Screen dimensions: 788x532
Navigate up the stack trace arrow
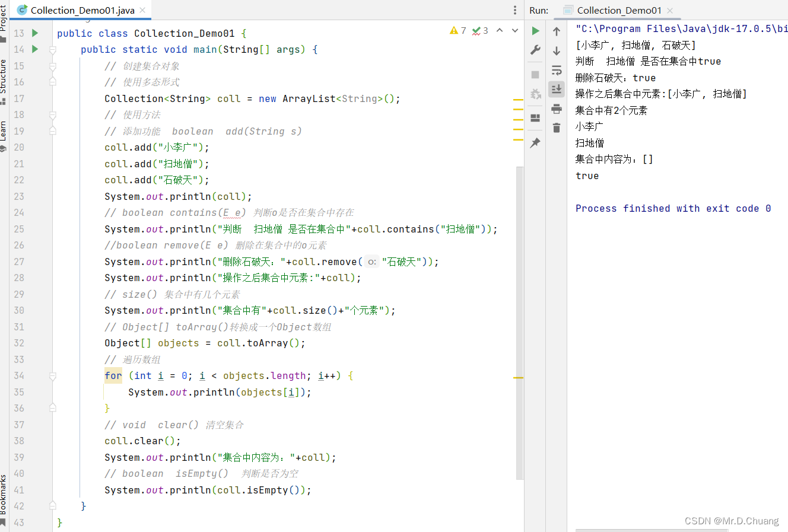point(557,31)
